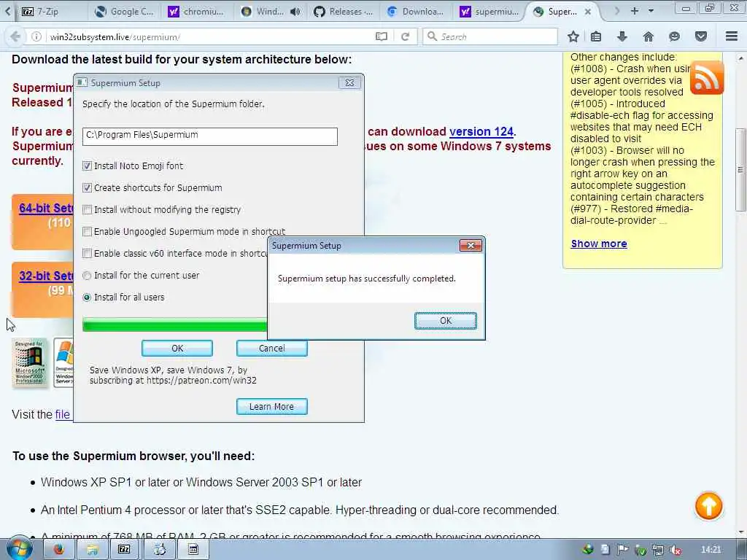
Task: Open the Pocket icon in the toolbar
Action: (x=701, y=36)
